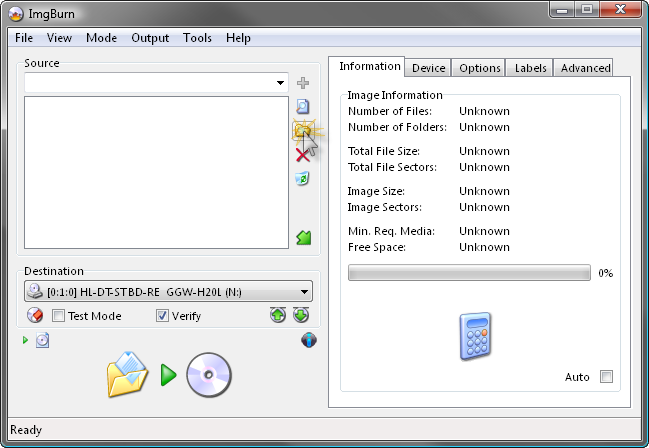Enable the Test Mode checkbox
Image resolution: width=649 pixels, height=448 pixels.
pos(58,316)
